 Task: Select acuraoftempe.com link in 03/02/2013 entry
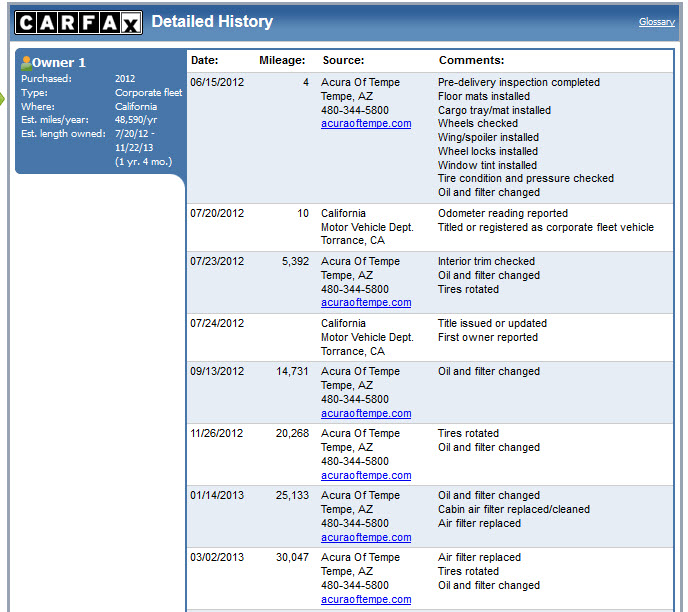click(x=365, y=600)
